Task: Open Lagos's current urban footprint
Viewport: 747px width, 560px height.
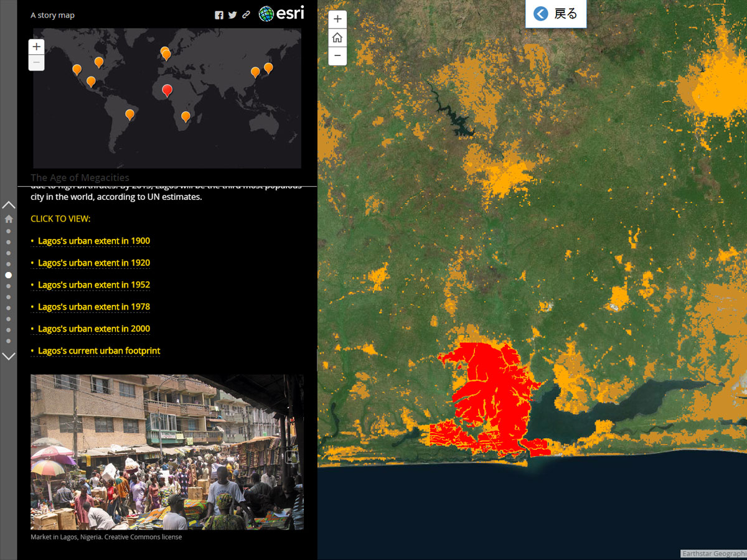Action: coord(98,351)
